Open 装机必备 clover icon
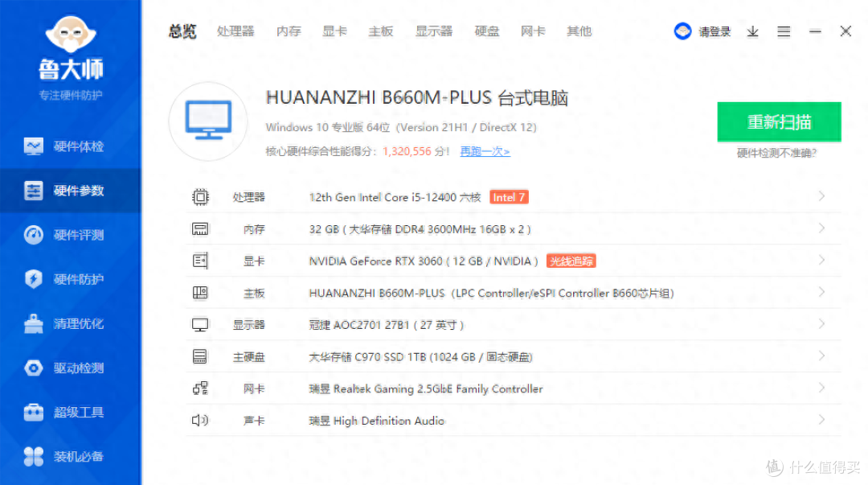 (x=33, y=457)
